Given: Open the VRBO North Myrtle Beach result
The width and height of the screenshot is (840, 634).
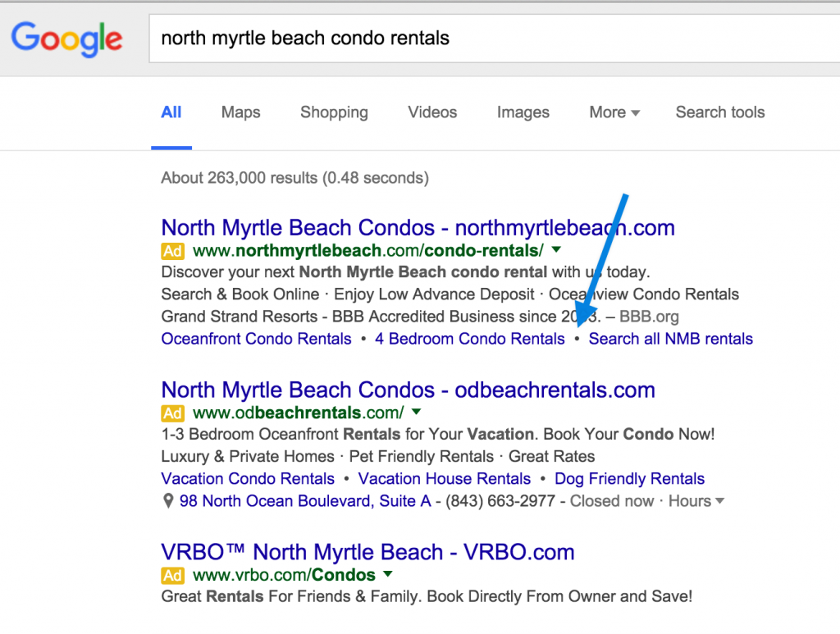Looking at the screenshot, I should click(x=367, y=552).
